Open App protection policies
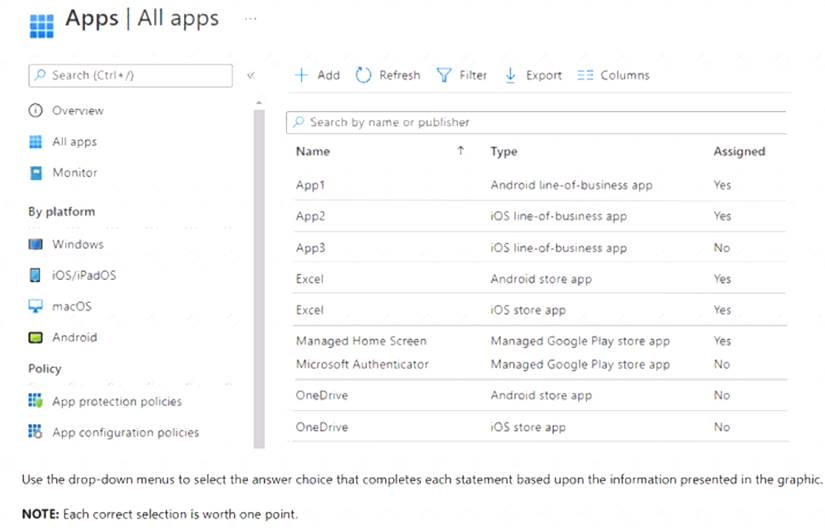The width and height of the screenshot is (825, 528). pos(117,401)
